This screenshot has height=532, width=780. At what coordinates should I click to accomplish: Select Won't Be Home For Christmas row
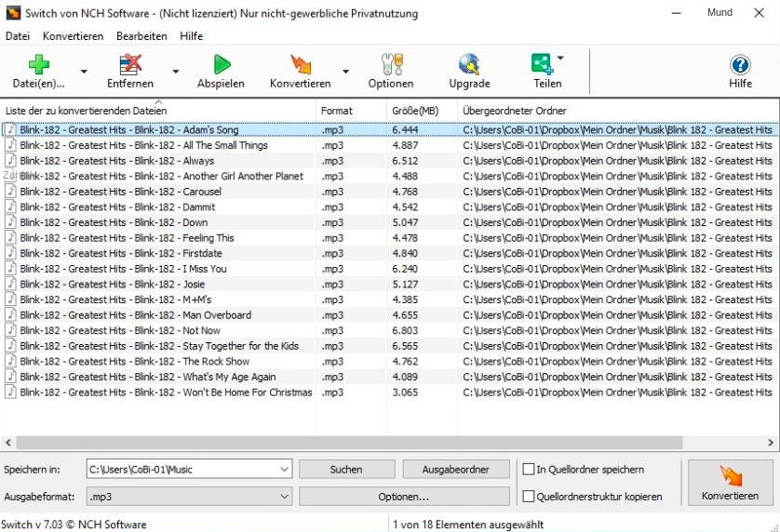click(x=389, y=392)
